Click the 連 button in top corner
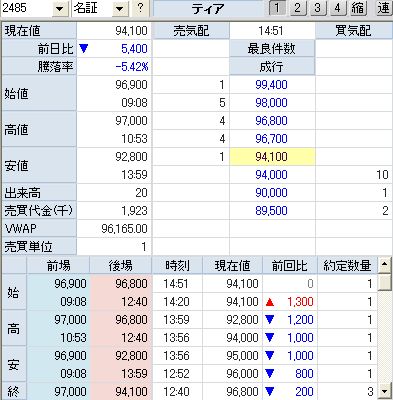The width and height of the screenshot is (393, 400). (x=384, y=8)
